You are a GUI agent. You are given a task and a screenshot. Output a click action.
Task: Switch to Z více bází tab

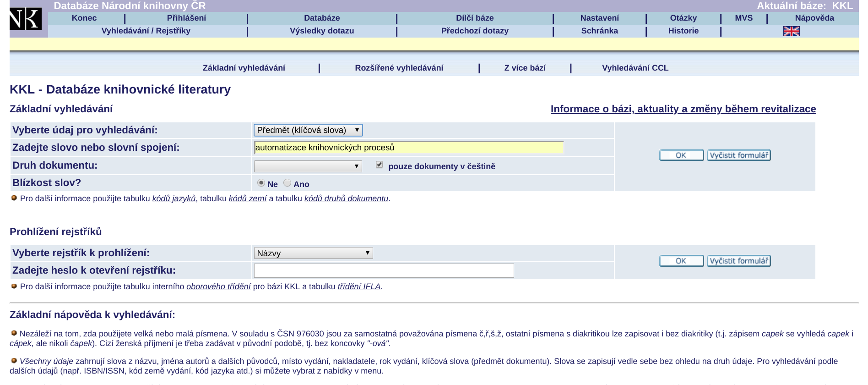pyautogui.click(x=525, y=68)
